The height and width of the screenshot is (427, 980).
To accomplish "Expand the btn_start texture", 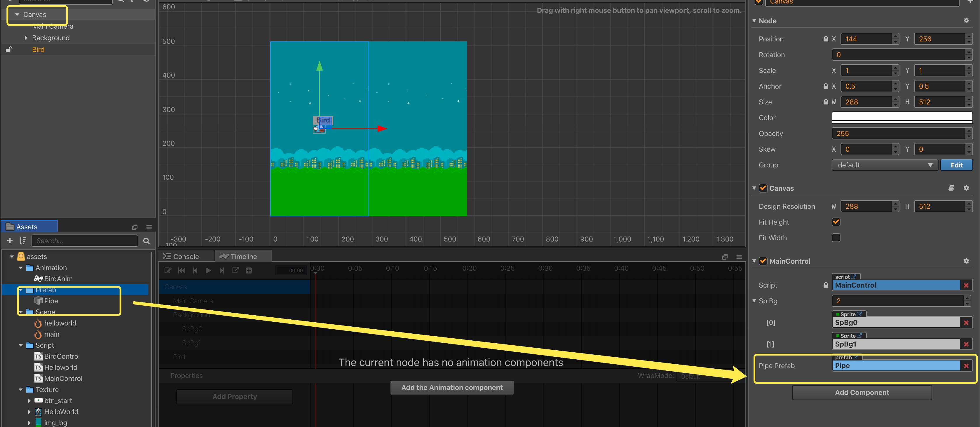I will click(x=29, y=401).
